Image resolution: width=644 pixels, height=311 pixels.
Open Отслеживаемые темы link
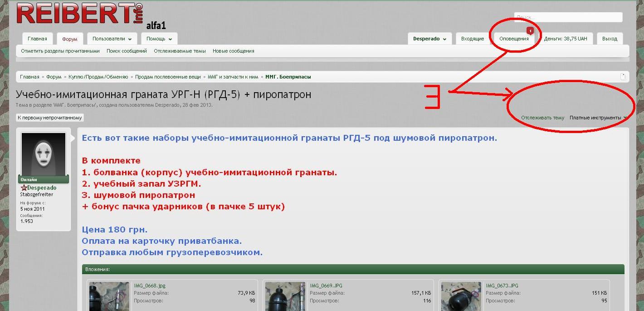click(180, 51)
